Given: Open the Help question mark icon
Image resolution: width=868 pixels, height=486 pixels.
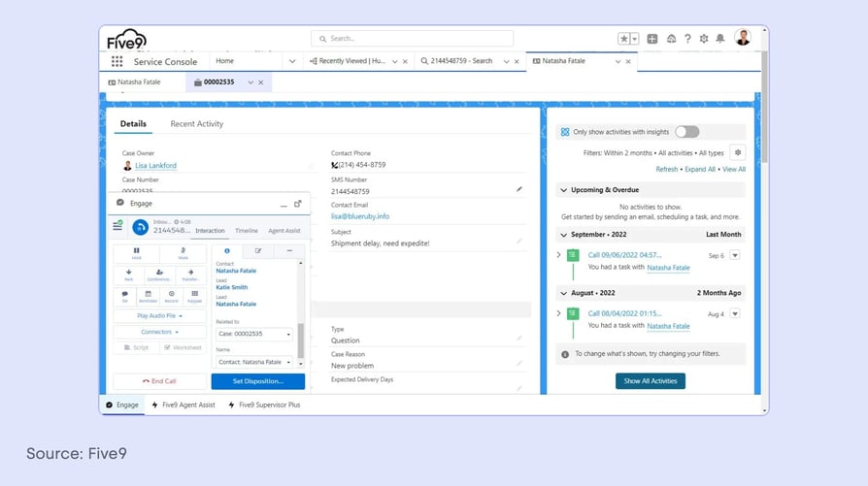Looking at the screenshot, I should [x=687, y=39].
